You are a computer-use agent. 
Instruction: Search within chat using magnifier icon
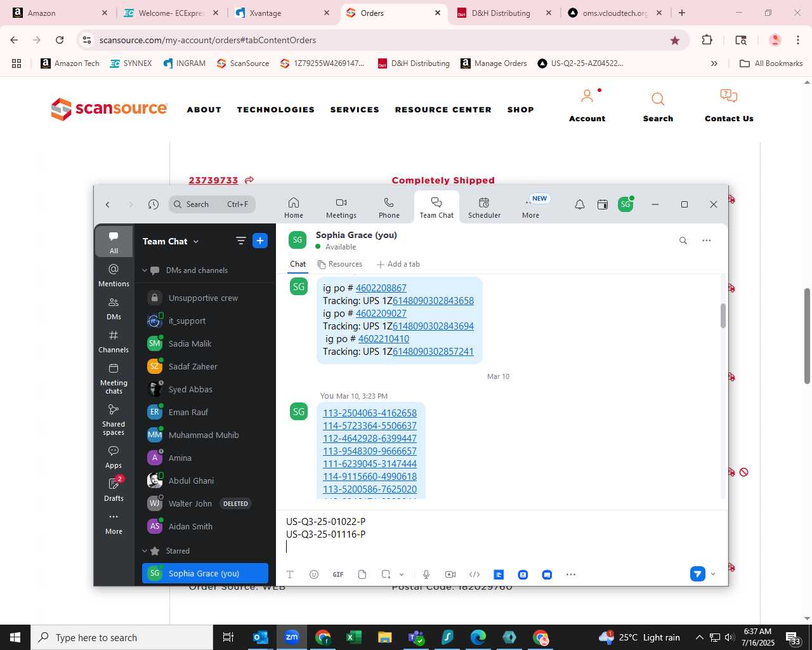point(683,241)
